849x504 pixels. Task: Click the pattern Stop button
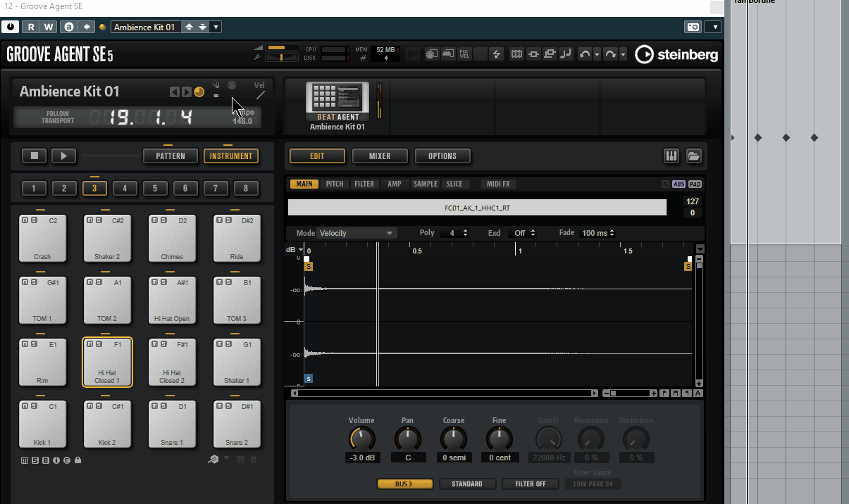coord(34,156)
